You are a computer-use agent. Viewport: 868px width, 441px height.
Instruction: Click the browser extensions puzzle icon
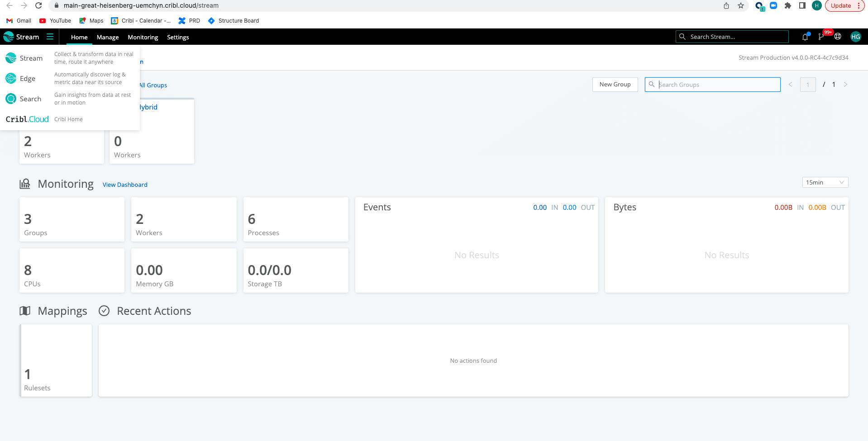click(788, 6)
